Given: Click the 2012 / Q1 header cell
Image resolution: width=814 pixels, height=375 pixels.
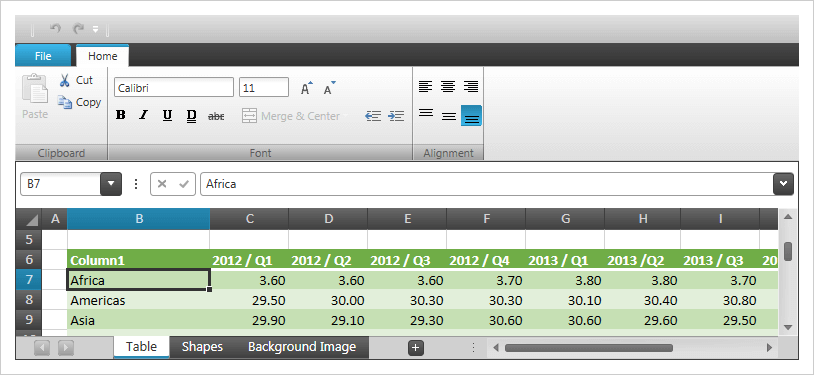Looking at the screenshot, I should pyautogui.click(x=249, y=260).
